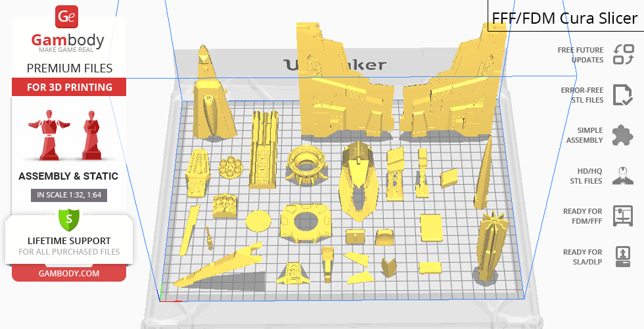The height and width of the screenshot is (329, 644).
Task: Open the GAMBODY.COM link
Action: coord(69,273)
